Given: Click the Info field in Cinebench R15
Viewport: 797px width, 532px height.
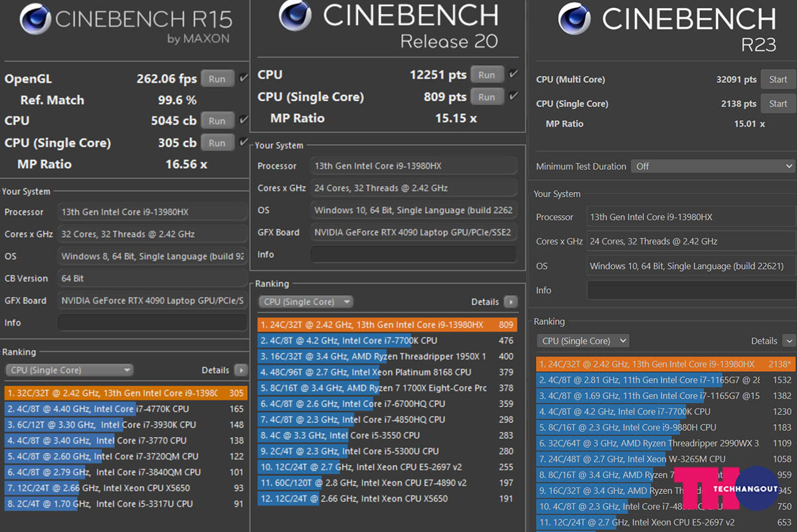Looking at the screenshot, I should tap(152, 323).
